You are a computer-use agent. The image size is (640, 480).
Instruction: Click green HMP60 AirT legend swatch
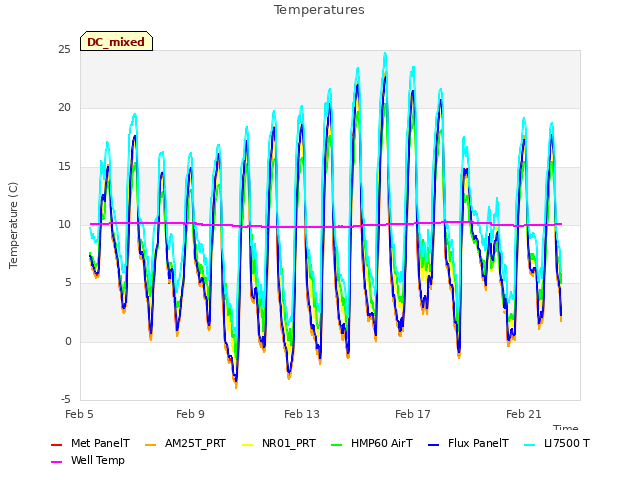336,444
